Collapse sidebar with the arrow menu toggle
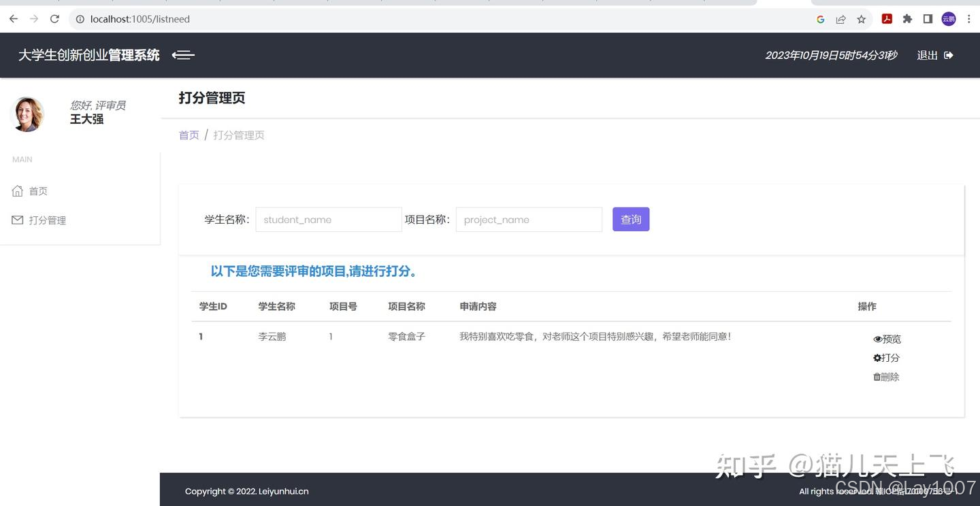This screenshot has height=506, width=980. (183, 55)
